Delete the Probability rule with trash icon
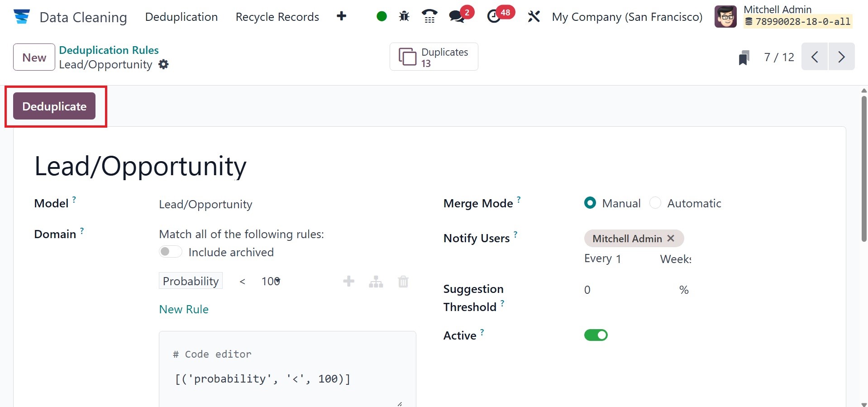868x407 pixels. coord(403,282)
